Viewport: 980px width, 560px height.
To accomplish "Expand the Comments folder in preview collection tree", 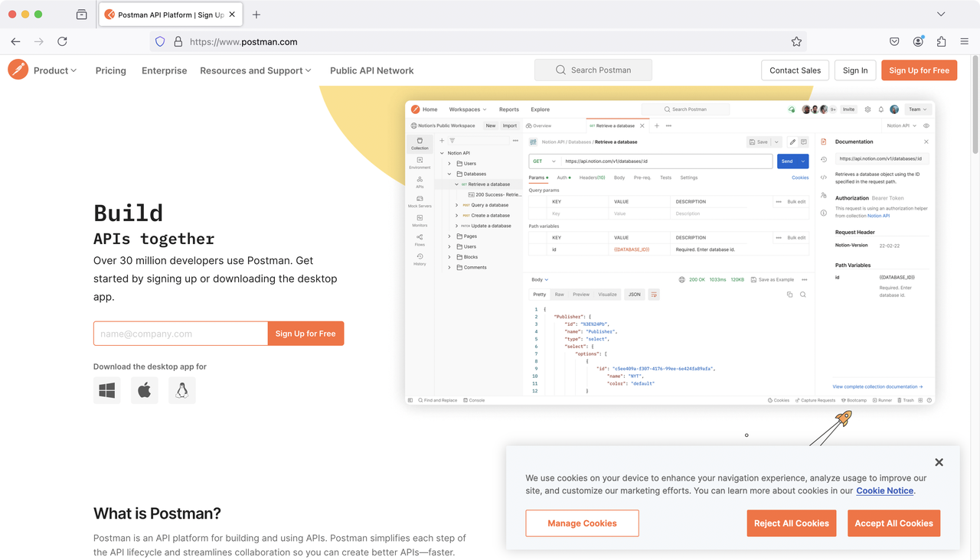I will click(x=449, y=267).
